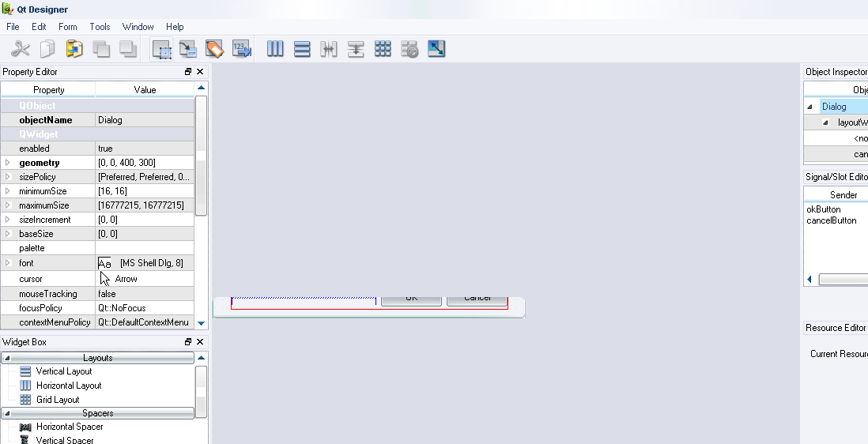The width and height of the screenshot is (868, 444).
Task: Expand the baseSize property
Action: coord(8,233)
